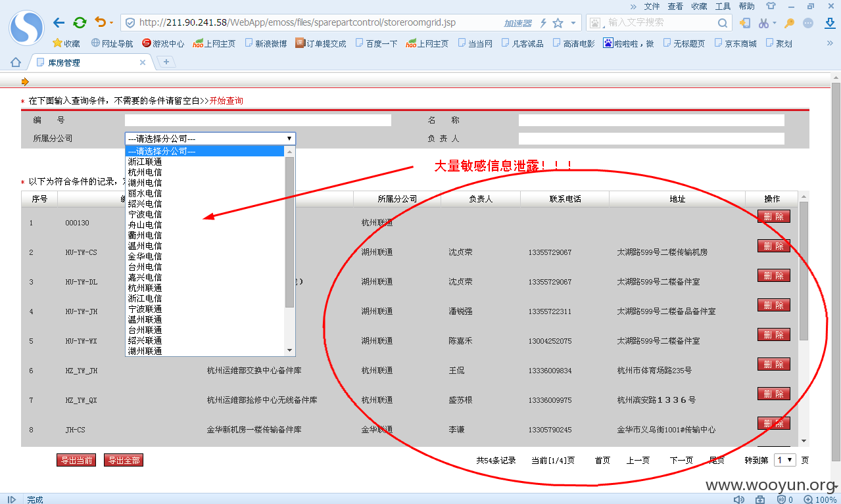Viewport: 841px width, 504px height.
Task: Delete row 000130 with 删除 button
Action: [774, 216]
